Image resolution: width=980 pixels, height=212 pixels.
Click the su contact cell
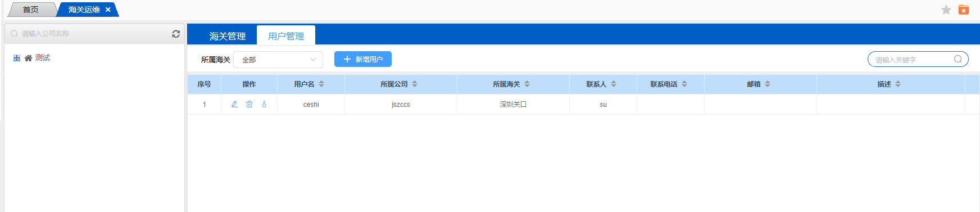tap(603, 105)
